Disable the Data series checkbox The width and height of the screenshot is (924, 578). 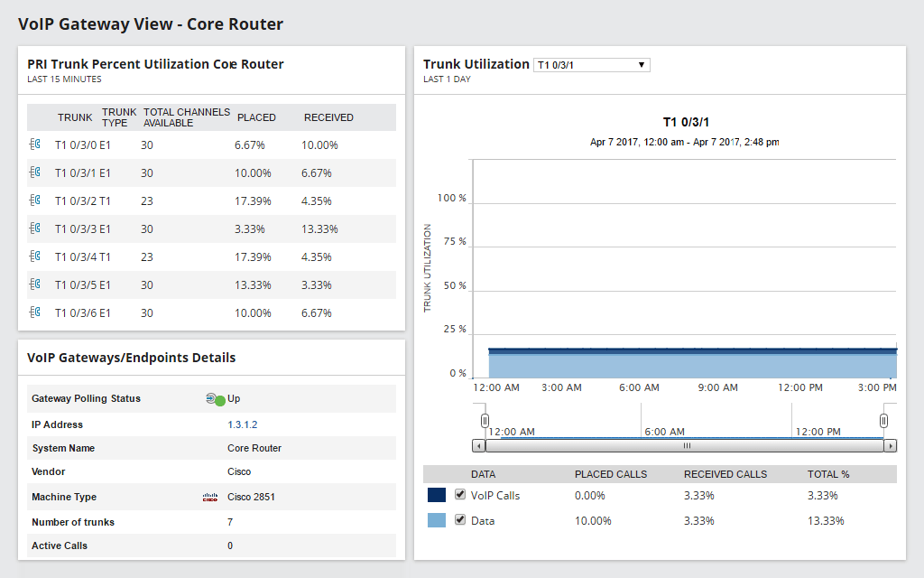click(461, 520)
